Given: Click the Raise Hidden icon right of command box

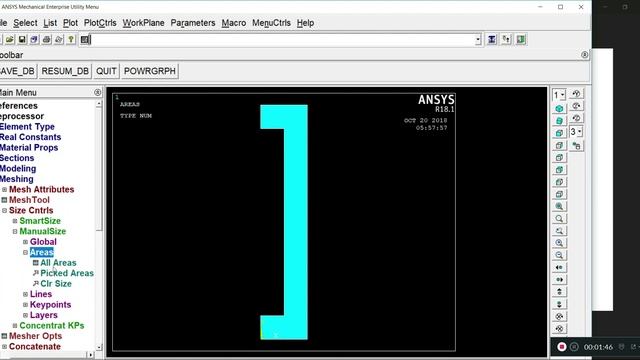Looking at the screenshot, I should tap(492, 40).
